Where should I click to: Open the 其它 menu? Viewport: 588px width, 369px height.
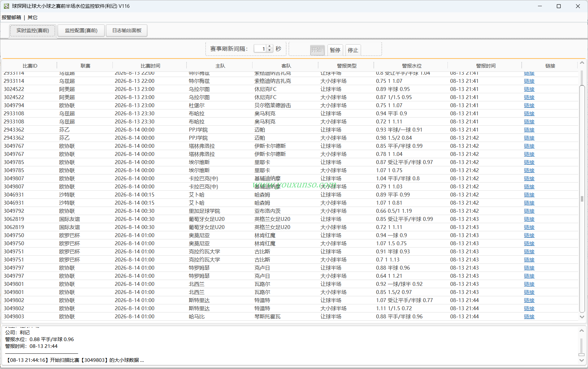tap(33, 18)
